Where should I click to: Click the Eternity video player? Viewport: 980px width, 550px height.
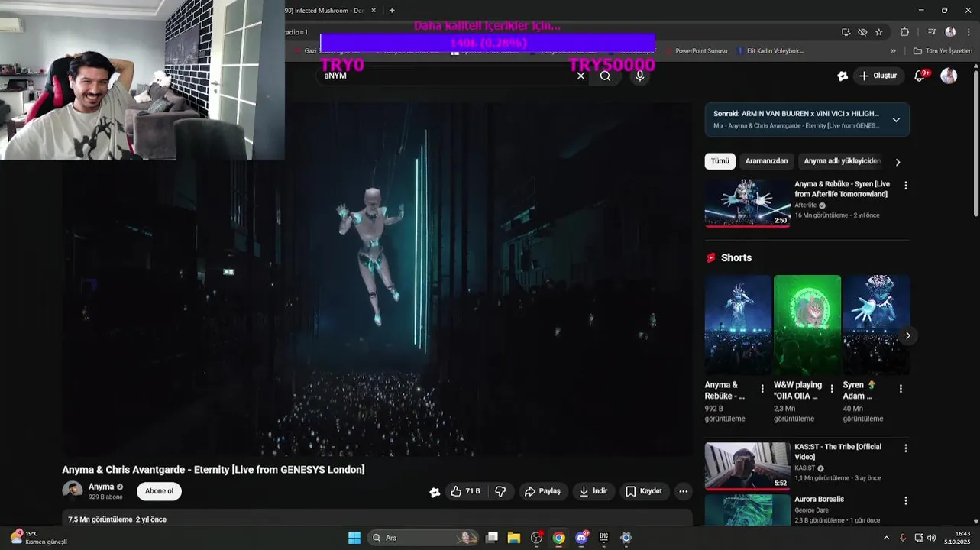(377, 280)
